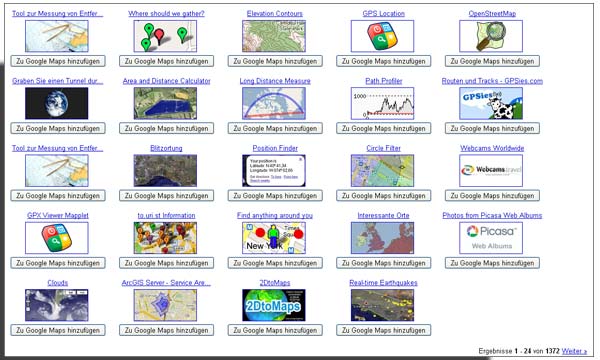This screenshot has width=600, height=360.
Task: Open the Webcams.travel logo thumbnail
Action: tap(491, 171)
